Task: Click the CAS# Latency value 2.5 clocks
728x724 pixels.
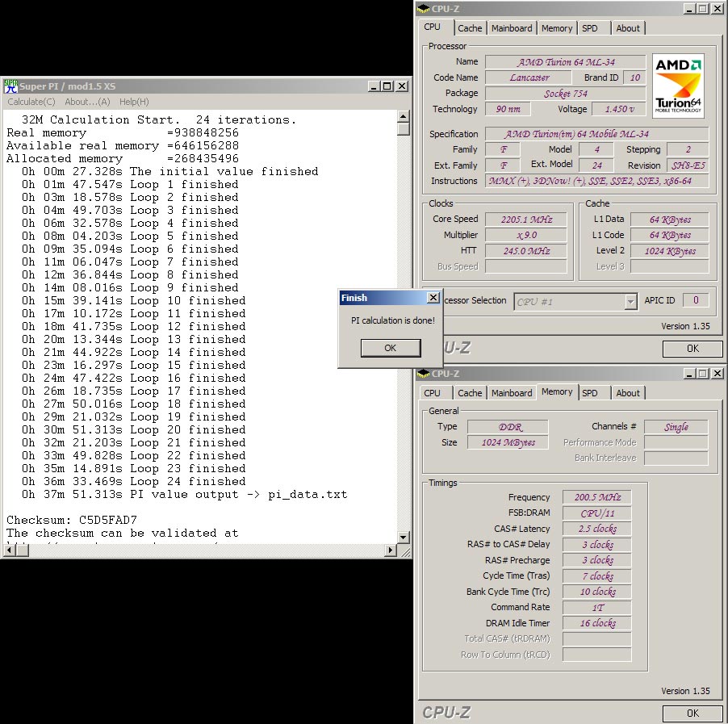Action: click(597, 529)
